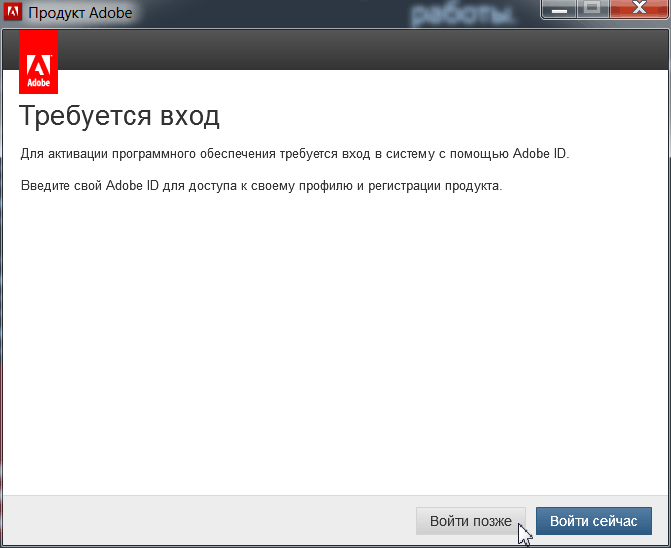Click the "Продукт Adobe" window title
The image size is (671, 548).
point(80,13)
